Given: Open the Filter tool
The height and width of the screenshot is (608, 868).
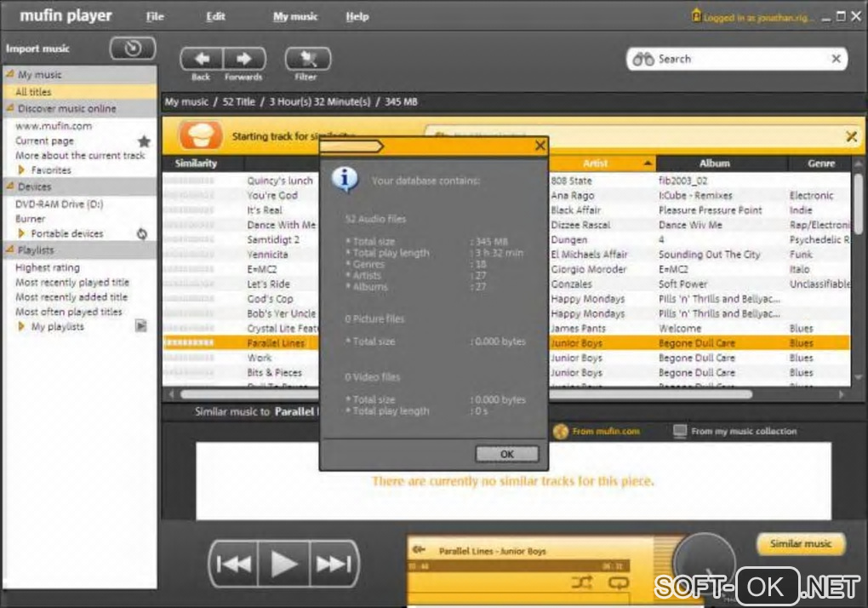Looking at the screenshot, I should (x=308, y=59).
